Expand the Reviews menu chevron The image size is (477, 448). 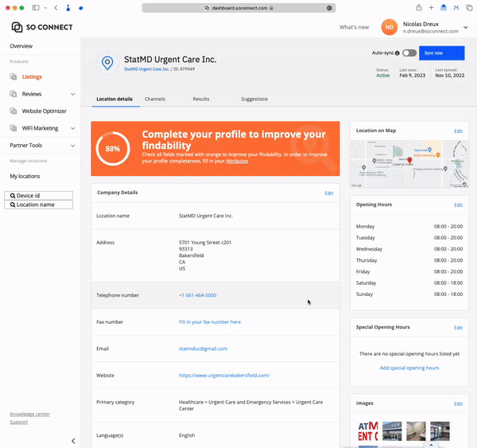click(73, 94)
